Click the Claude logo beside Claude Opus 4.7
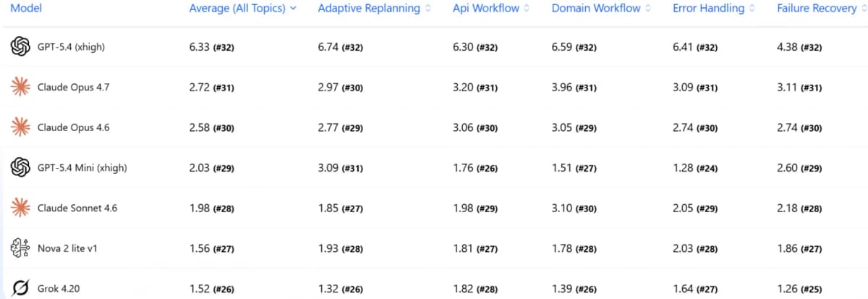 [x=20, y=87]
